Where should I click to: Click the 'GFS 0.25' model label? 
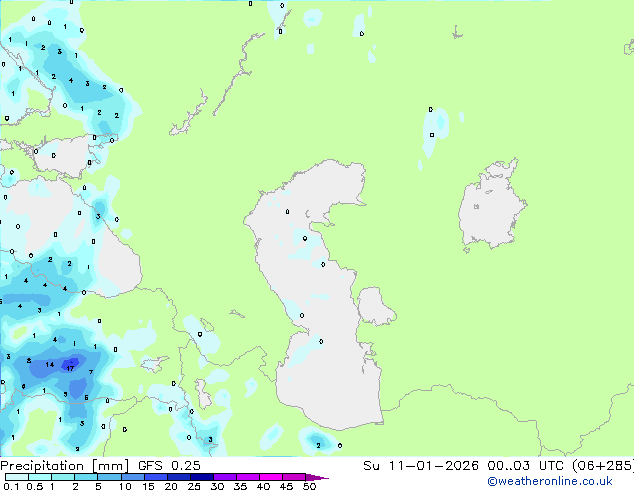point(169,466)
